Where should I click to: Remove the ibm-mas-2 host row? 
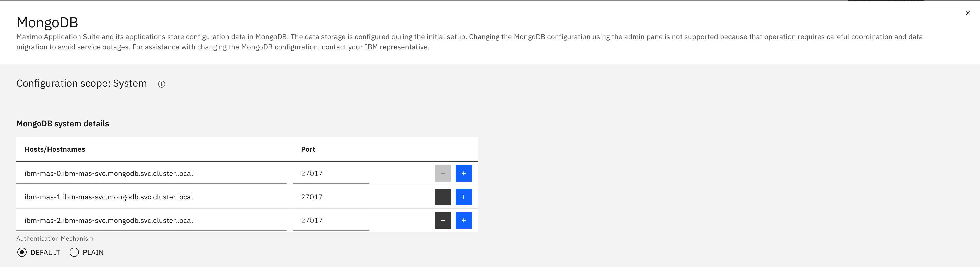pyautogui.click(x=443, y=220)
